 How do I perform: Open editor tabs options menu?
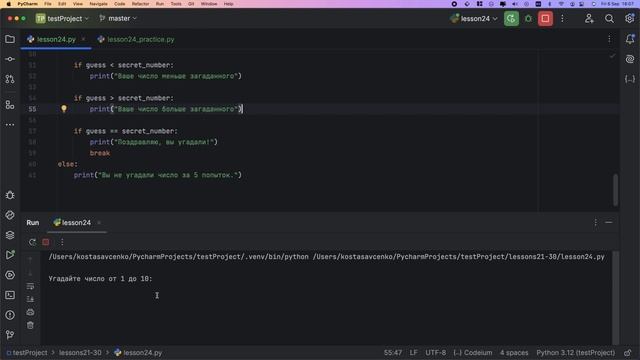click(x=609, y=39)
